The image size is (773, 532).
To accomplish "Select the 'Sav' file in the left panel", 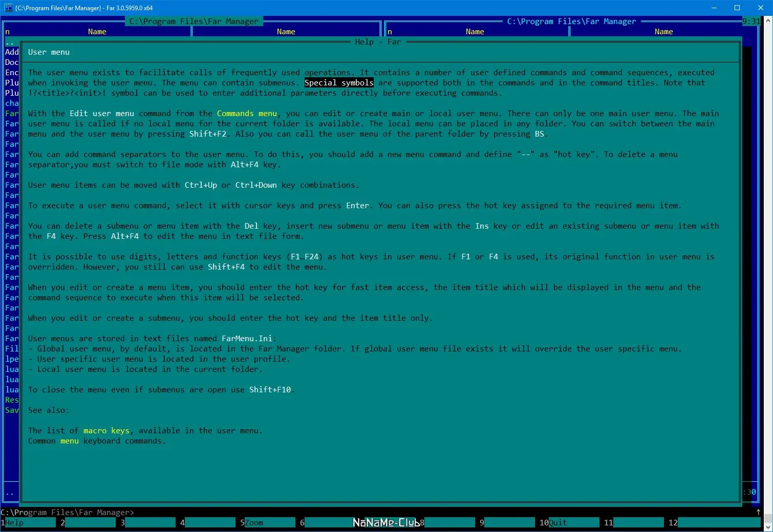I will (x=12, y=410).
